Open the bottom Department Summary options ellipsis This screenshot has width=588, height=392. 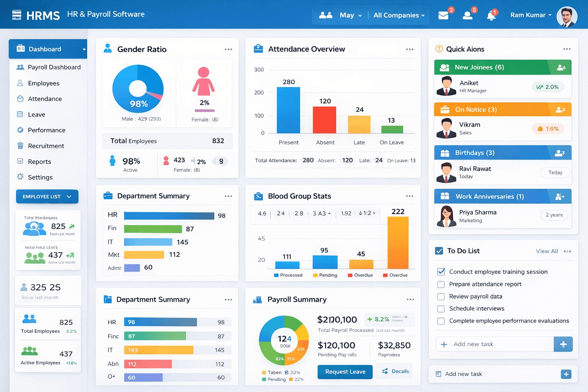(229, 300)
